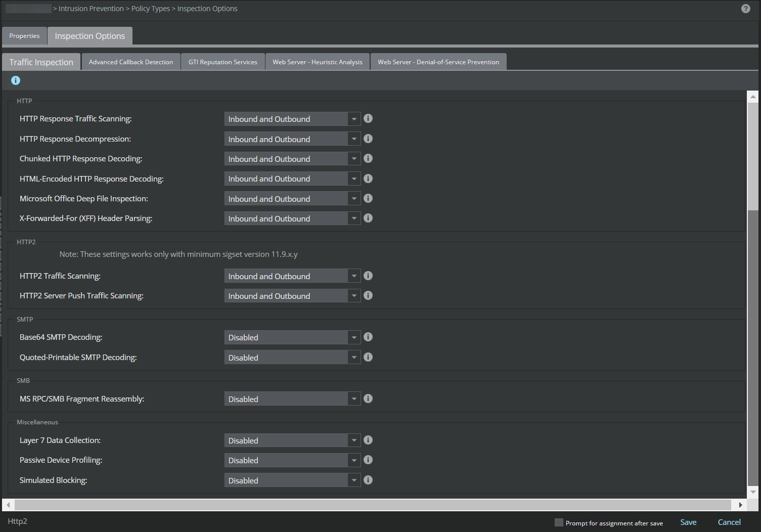Open the help question mark icon
This screenshot has height=532, width=761.
(x=745, y=9)
